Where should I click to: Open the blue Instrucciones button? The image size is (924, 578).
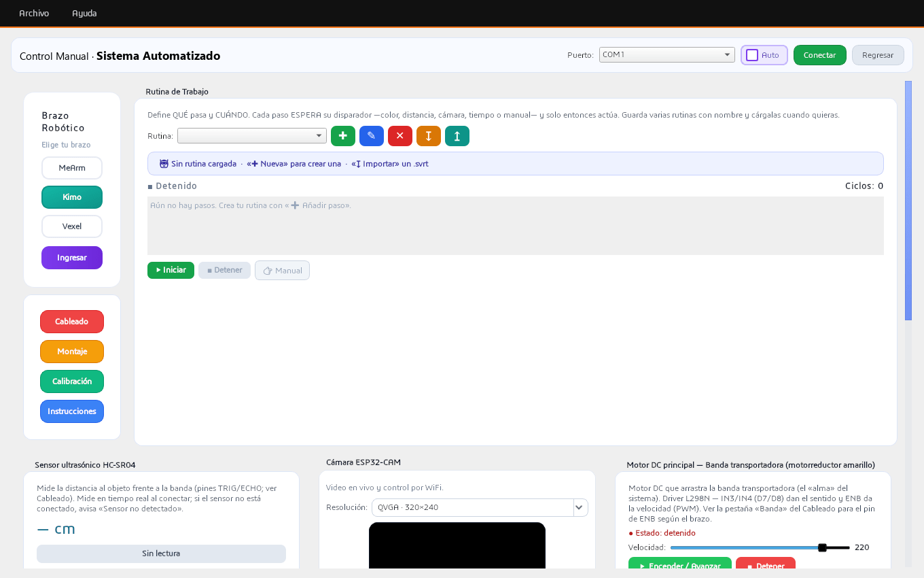(72, 411)
